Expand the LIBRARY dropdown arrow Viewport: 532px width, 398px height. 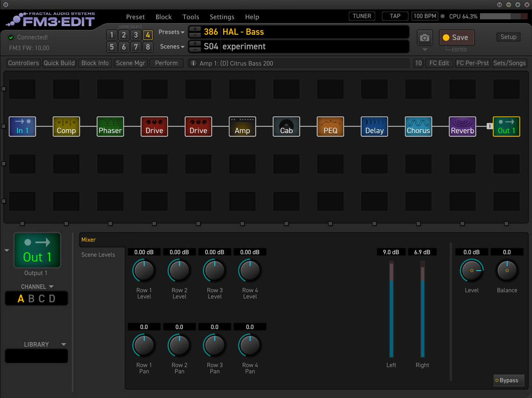coord(64,344)
